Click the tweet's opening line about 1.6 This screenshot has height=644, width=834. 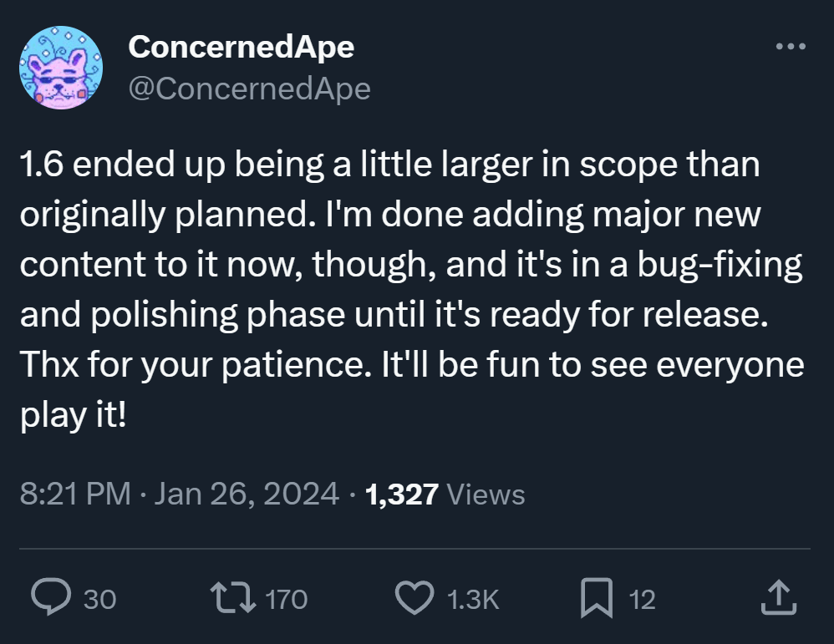click(x=389, y=165)
